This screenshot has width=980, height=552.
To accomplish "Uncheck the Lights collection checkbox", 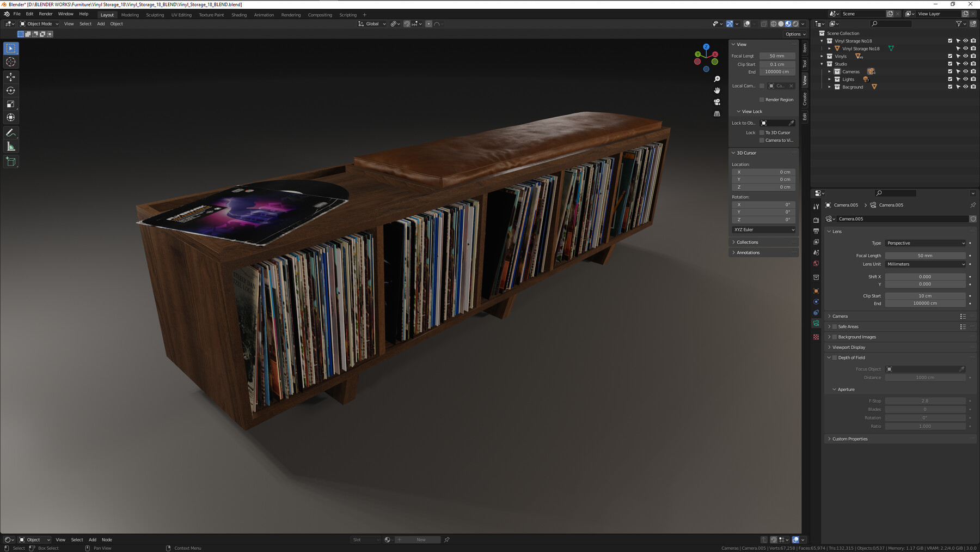I will pyautogui.click(x=950, y=80).
